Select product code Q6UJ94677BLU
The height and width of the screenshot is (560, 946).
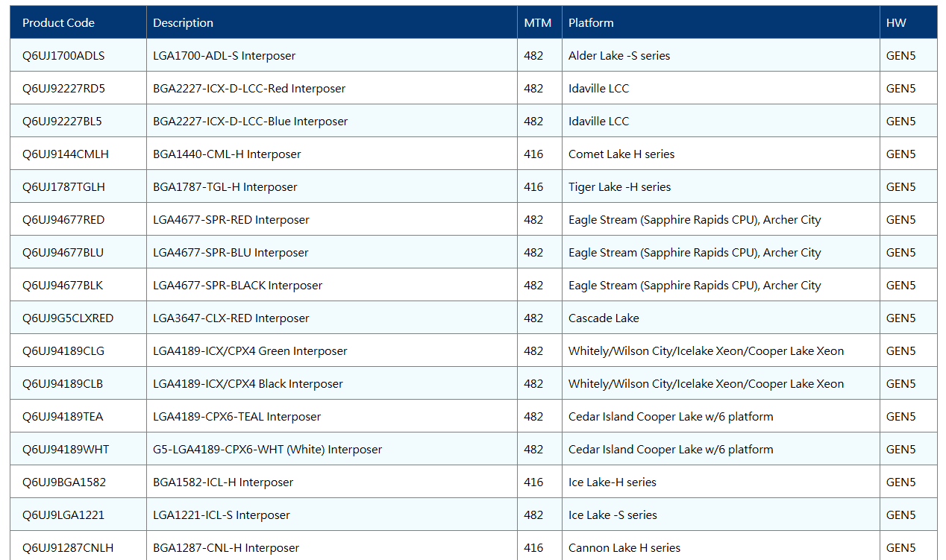63,253
